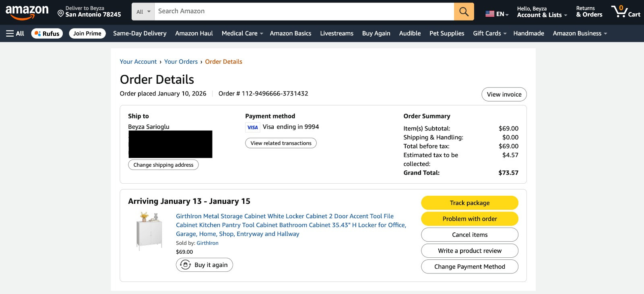Click the Track package button
The image size is (644, 294).
pyautogui.click(x=470, y=203)
